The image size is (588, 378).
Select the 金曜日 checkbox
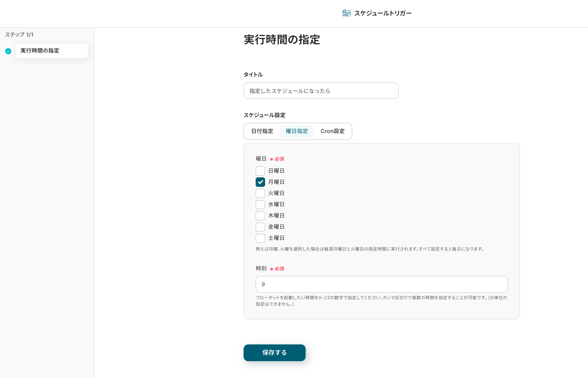tap(260, 227)
